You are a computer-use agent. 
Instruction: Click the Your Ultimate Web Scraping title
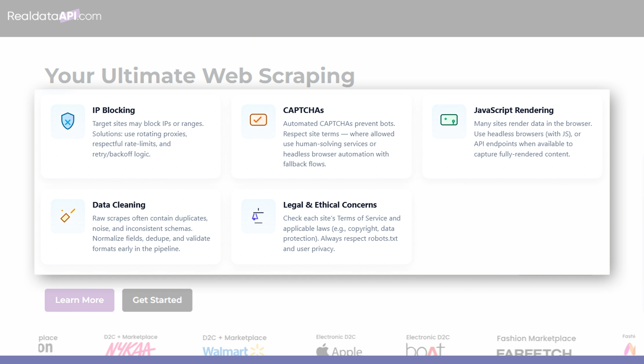[x=200, y=76]
